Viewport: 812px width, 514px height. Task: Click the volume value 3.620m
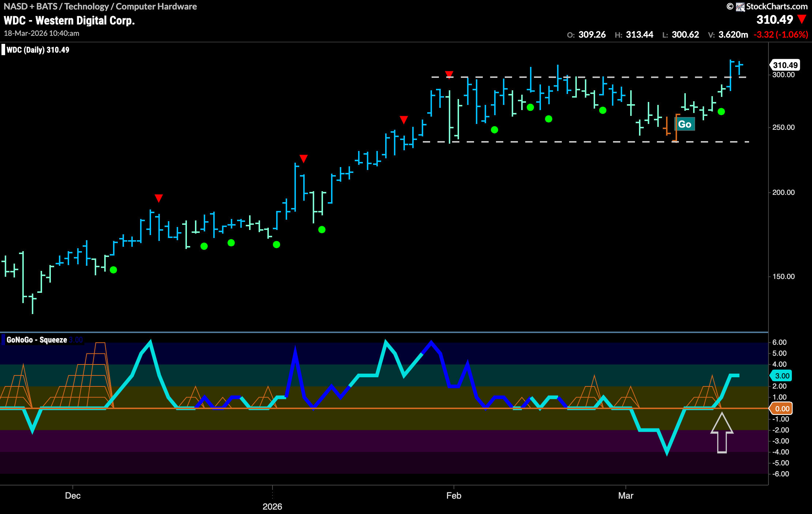(x=733, y=35)
